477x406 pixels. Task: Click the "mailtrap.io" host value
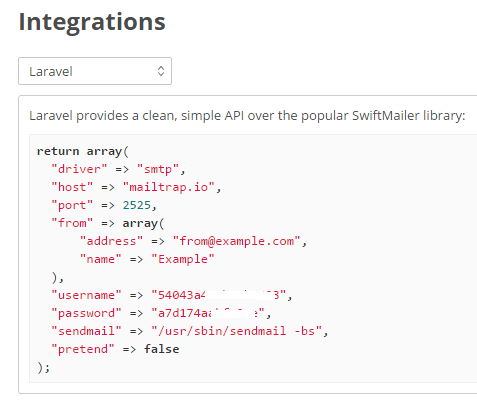pyautogui.click(x=169, y=187)
